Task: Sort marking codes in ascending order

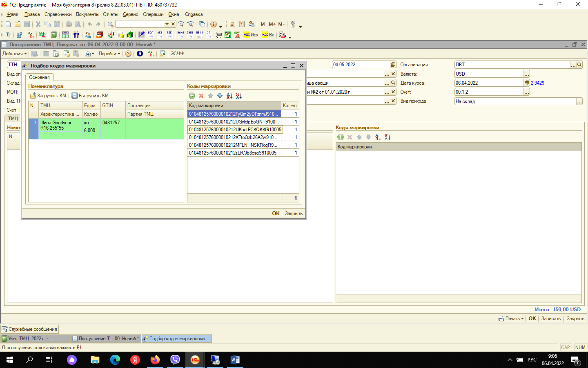Action: coord(229,96)
